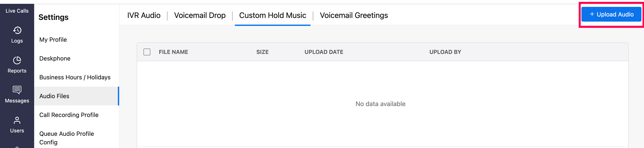
Task: Open the Messages chat icon
Action: [17, 90]
